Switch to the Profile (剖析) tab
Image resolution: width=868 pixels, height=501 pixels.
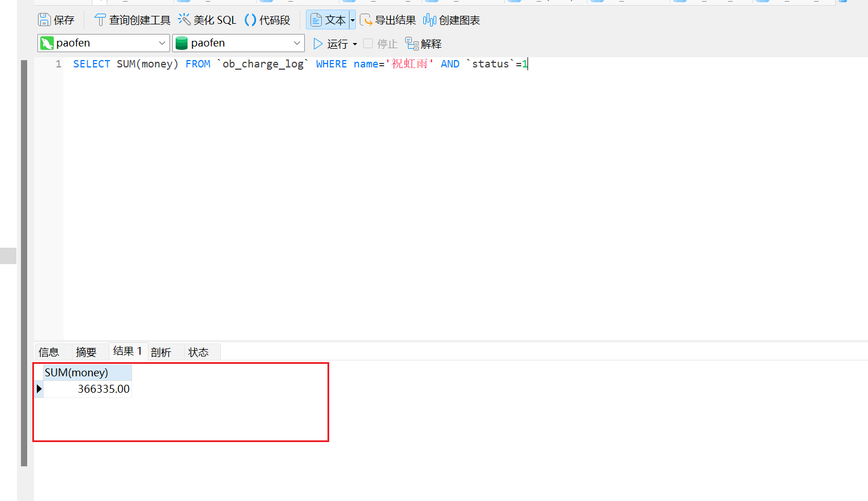[x=161, y=352]
